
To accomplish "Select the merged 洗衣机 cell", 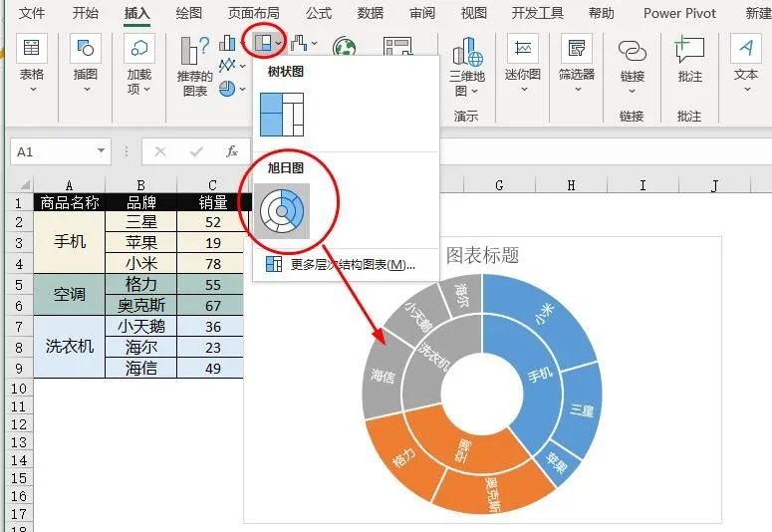I will pos(70,347).
